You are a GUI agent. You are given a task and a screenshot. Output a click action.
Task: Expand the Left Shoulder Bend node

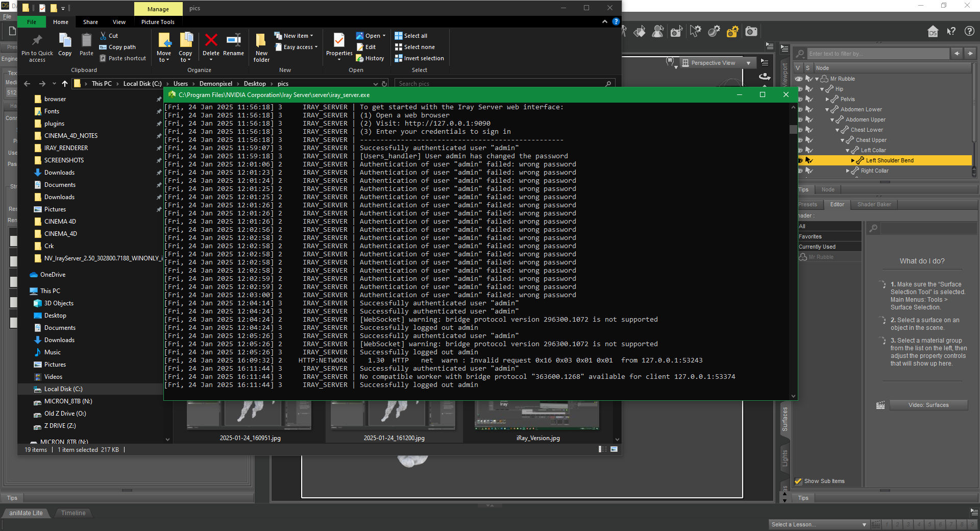[853, 160]
